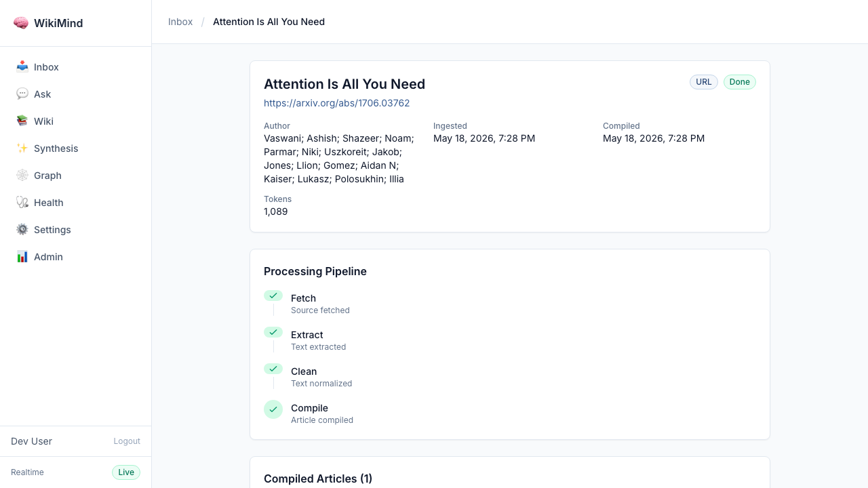Image resolution: width=868 pixels, height=488 pixels.
Task: Open the Admin section
Action: click(76, 257)
